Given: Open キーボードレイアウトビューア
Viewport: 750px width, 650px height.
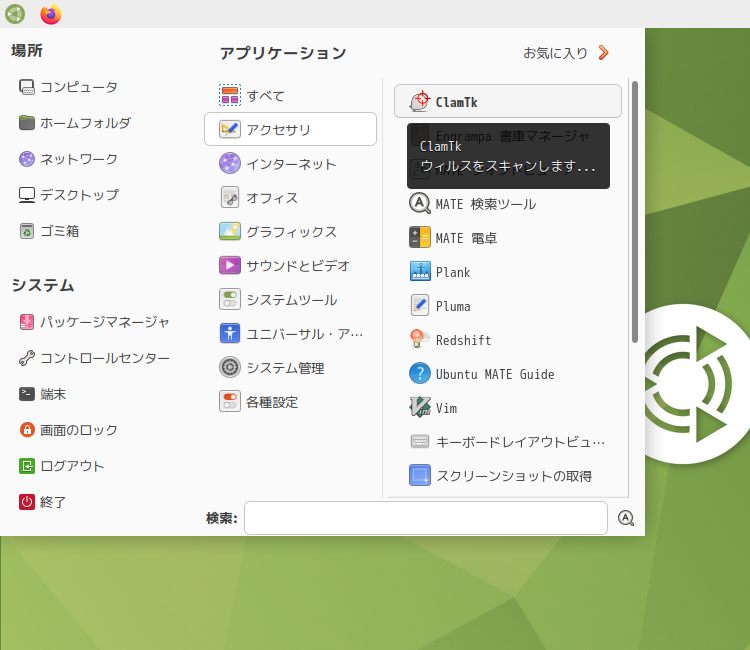Looking at the screenshot, I should pos(507,441).
